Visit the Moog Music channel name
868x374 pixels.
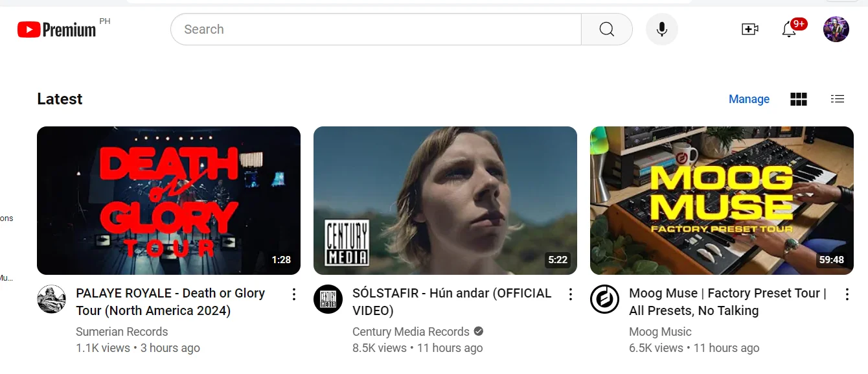click(660, 331)
